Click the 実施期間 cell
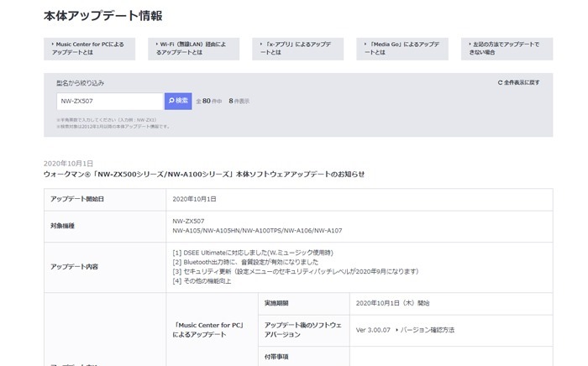This screenshot has width=588, height=366. [x=304, y=304]
